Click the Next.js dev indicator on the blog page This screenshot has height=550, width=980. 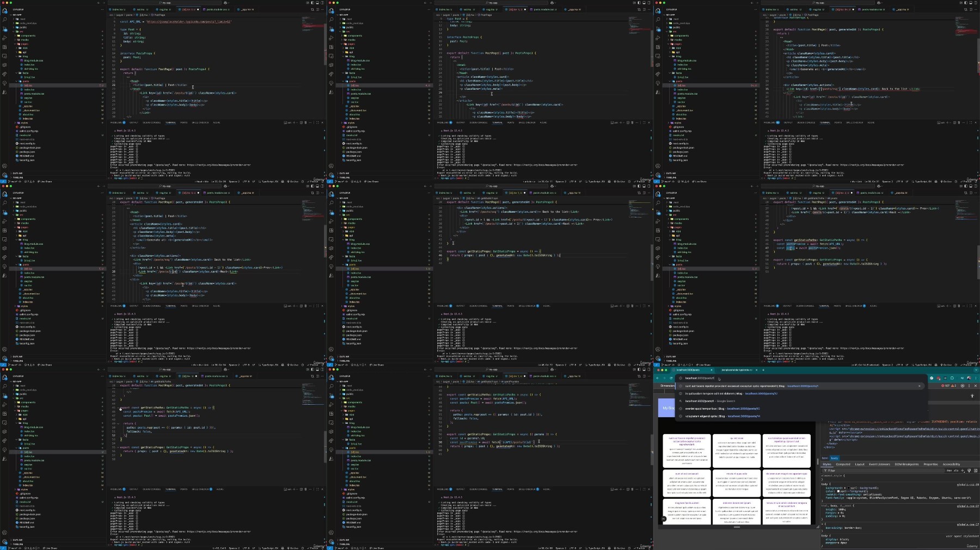(664, 519)
